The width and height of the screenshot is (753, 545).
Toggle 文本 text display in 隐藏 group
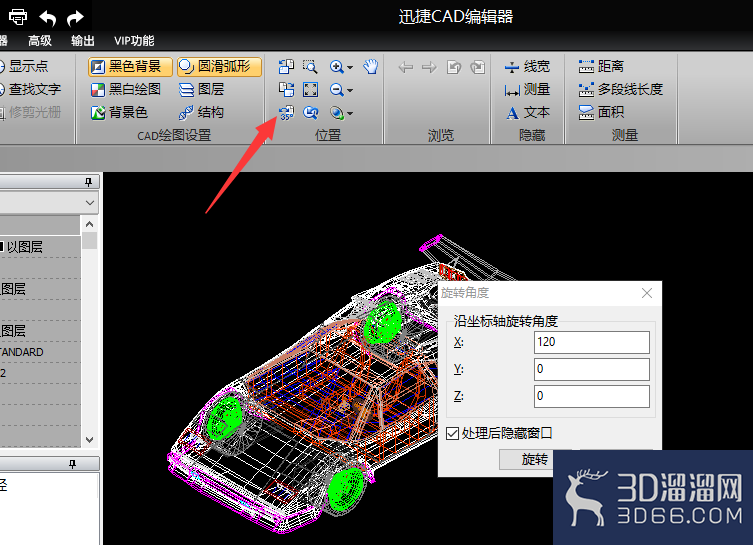click(527, 112)
